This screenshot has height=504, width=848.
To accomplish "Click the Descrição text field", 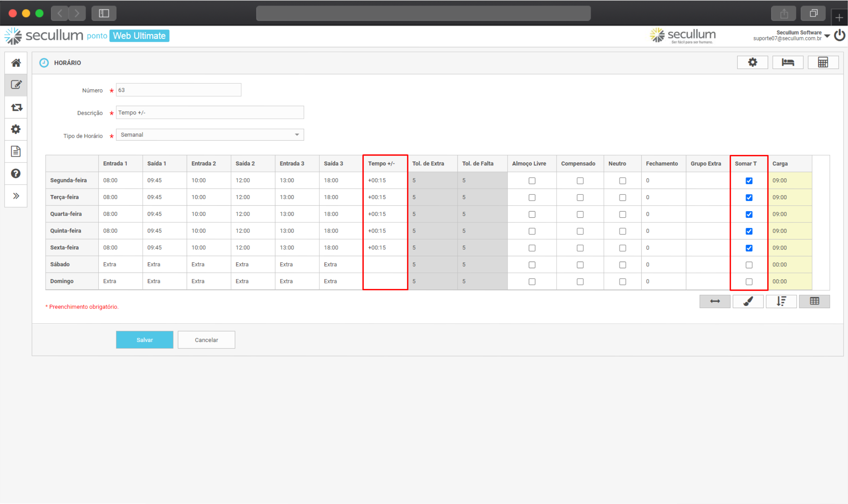I will [210, 113].
